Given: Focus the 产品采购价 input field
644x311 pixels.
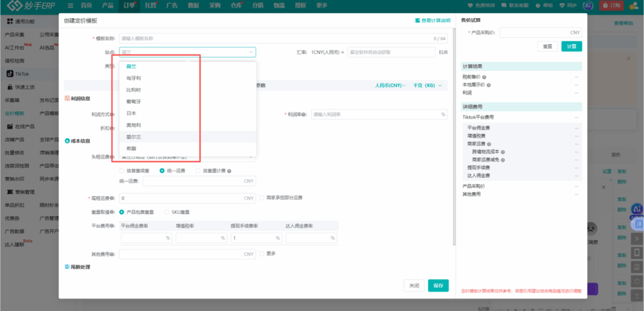Looking at the screenshot, I should point(540,33).
